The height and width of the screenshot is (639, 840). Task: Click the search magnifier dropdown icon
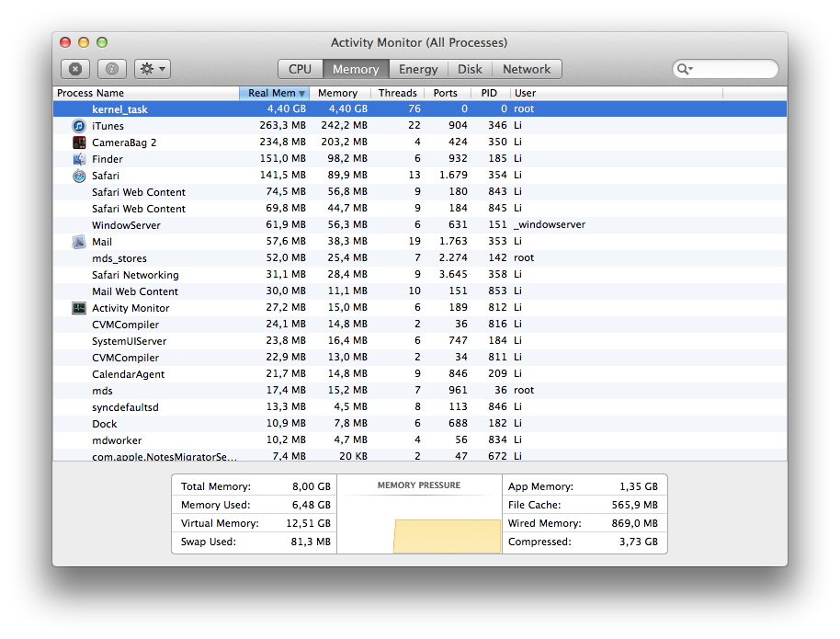(x=685, y=69)
